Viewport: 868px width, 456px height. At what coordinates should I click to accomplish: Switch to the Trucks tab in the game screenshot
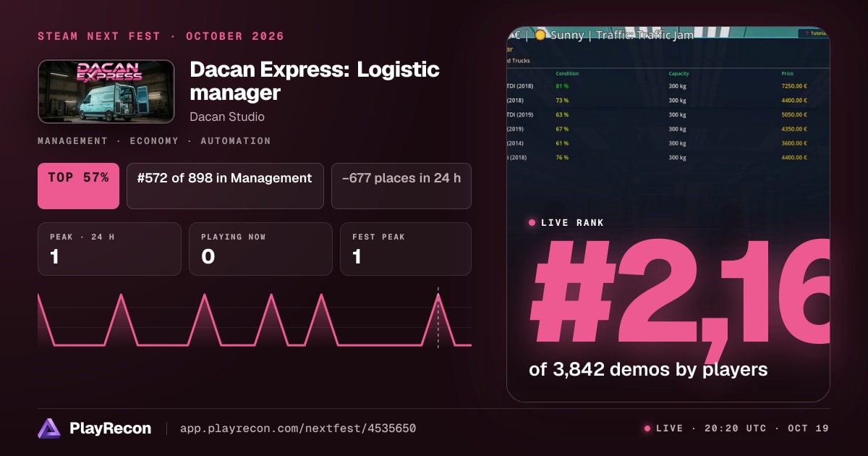click(520, 61)
